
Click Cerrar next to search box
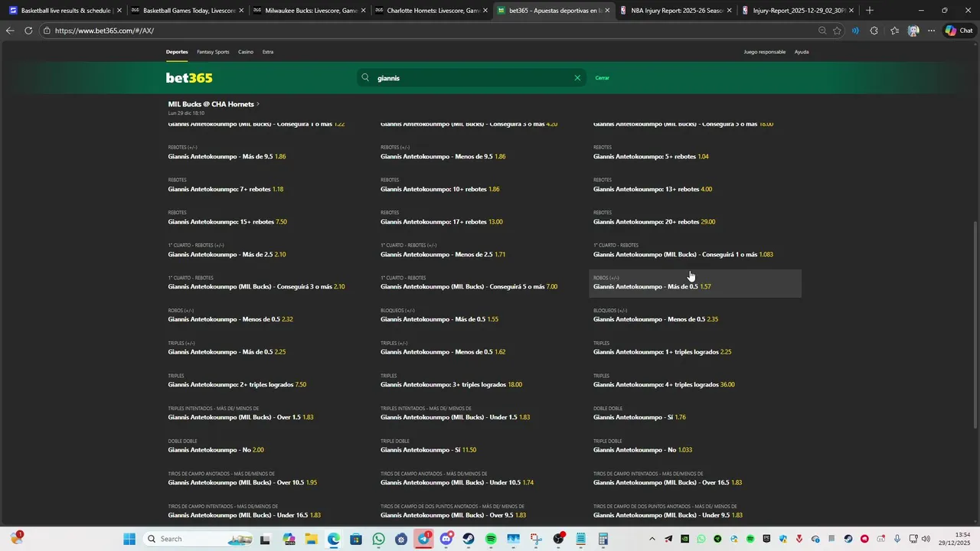point(603,78)
